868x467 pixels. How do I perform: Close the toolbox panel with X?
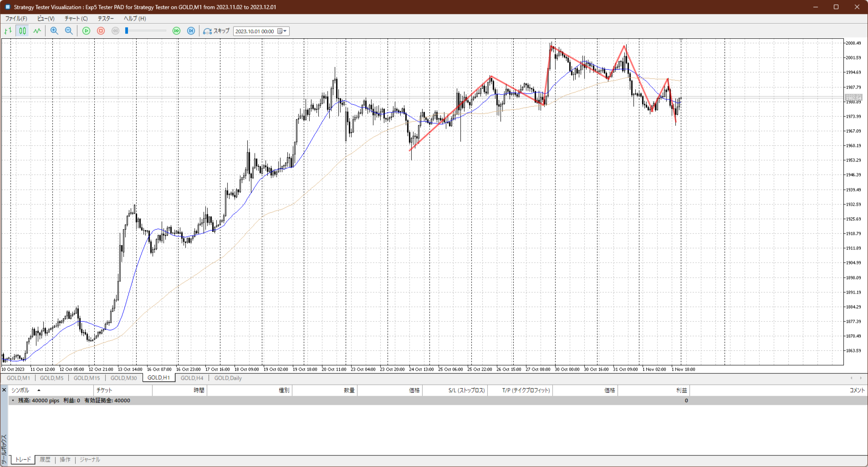pos(4,390)
